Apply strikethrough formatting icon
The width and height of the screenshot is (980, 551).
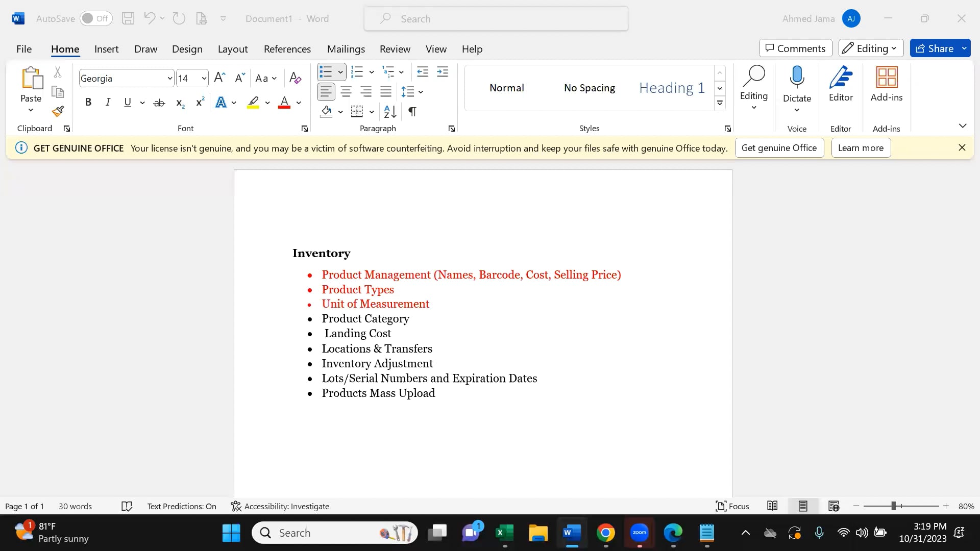click(159, 103)
